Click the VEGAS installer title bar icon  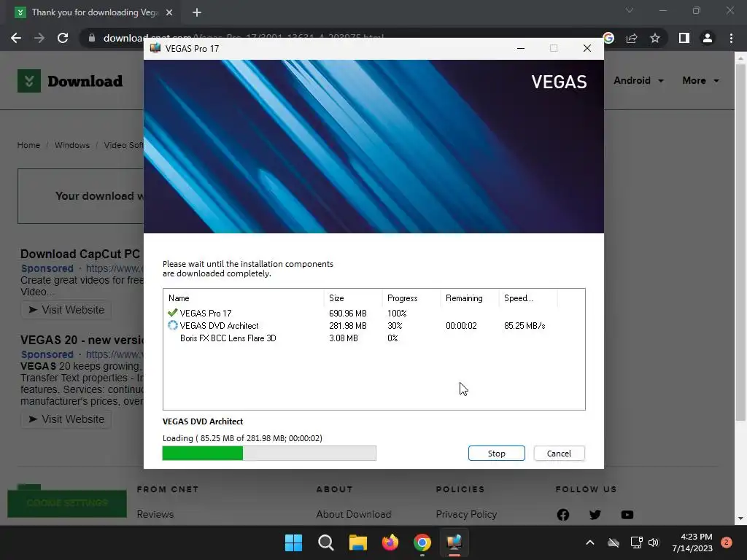[x=155, y=48]
